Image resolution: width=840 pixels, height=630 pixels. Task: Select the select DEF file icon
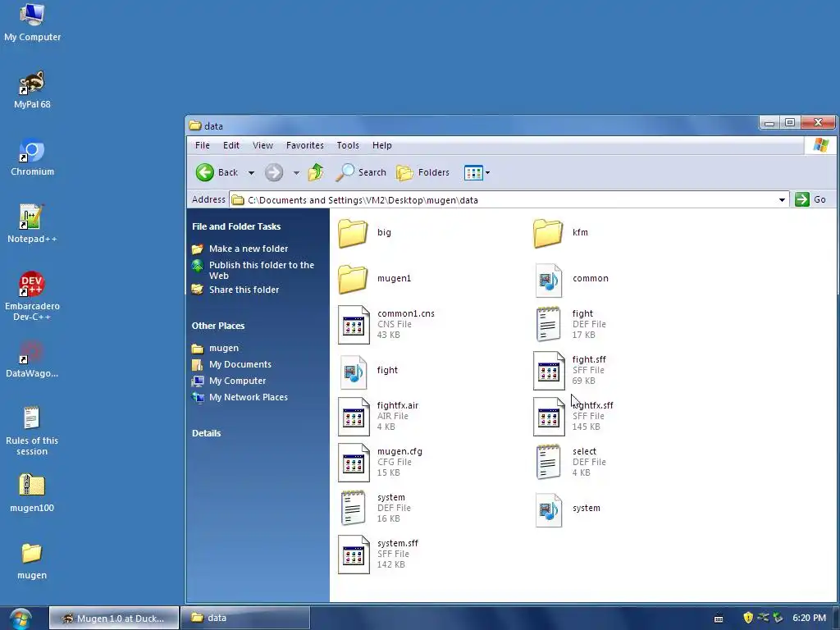549,462
